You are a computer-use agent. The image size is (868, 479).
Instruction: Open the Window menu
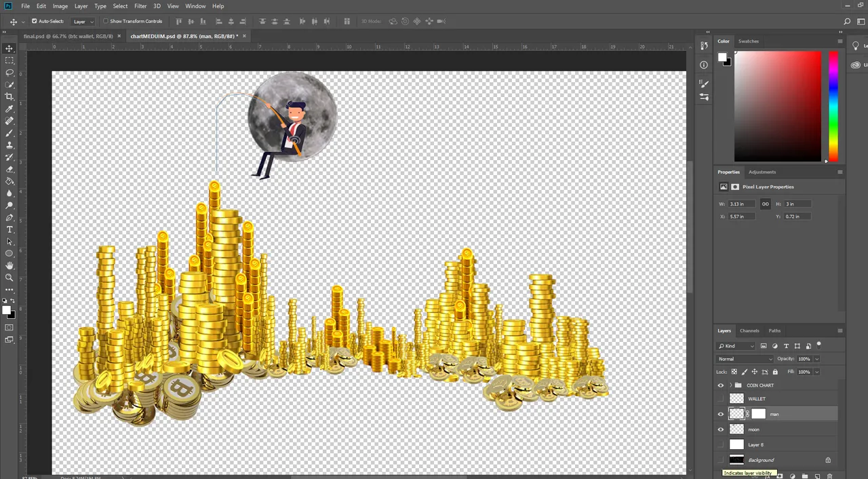tap(195, 6)
